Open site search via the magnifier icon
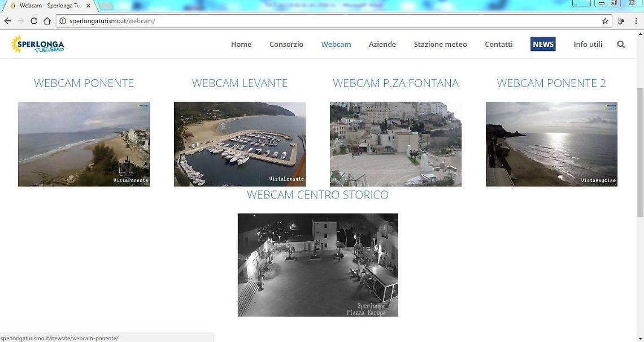644x342 pixels. (x=621, y=44)
